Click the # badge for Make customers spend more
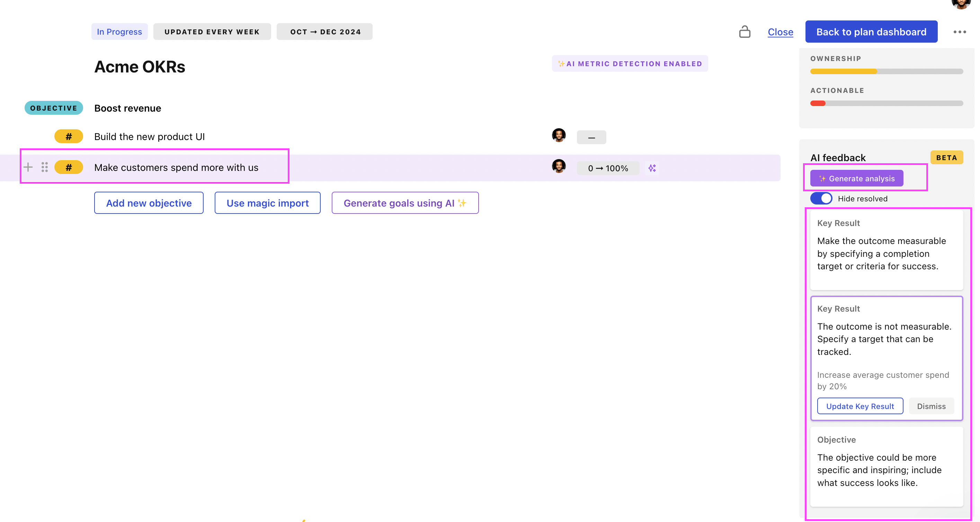This screenshot has height=522, width=980. pos(69,167)
